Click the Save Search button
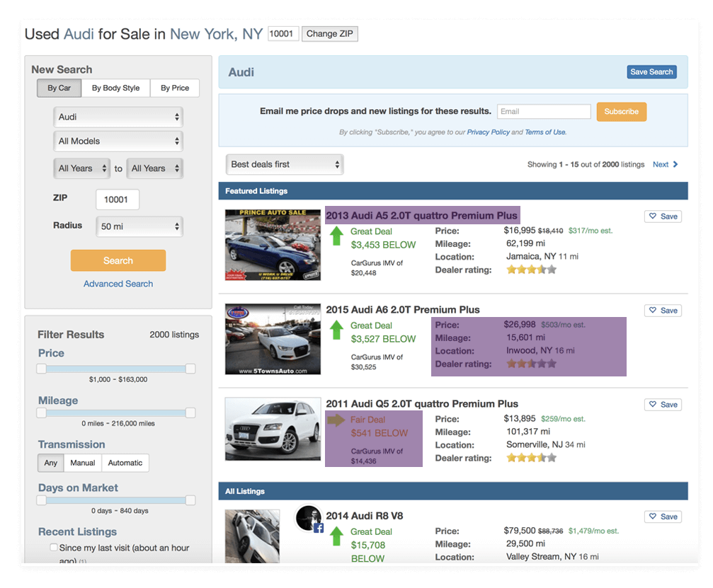 point(651,71)
